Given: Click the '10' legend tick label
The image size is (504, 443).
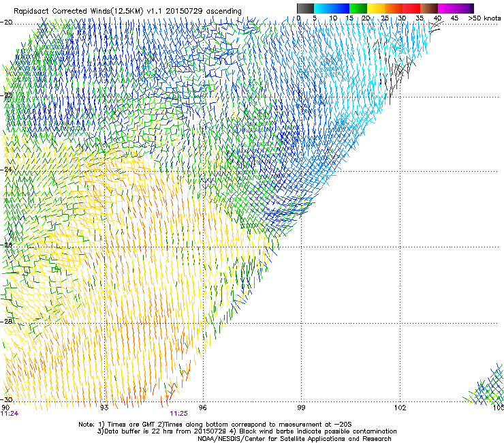Looking at the screenshot, I should click(333, 18).
